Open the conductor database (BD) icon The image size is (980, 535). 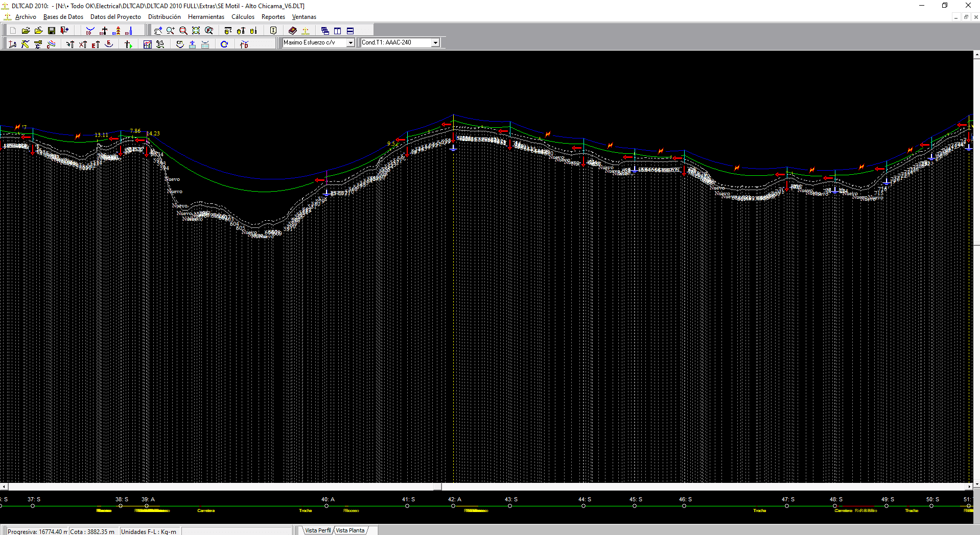coord(90,31)
